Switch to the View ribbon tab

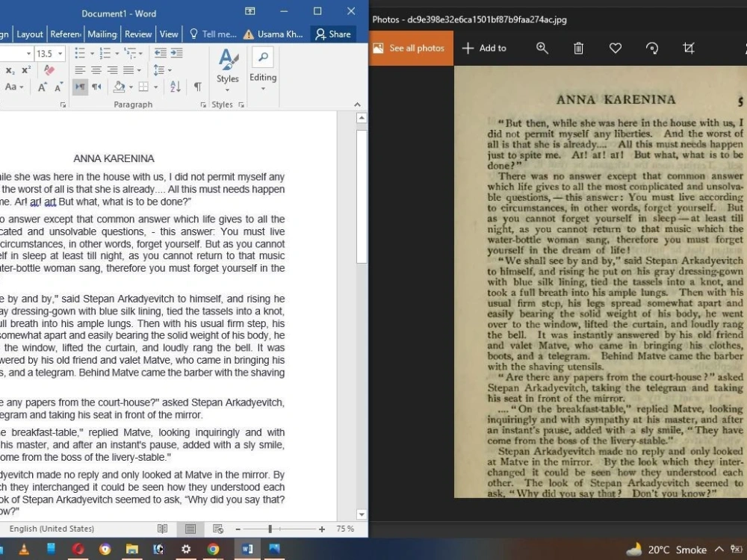point(169,34)
